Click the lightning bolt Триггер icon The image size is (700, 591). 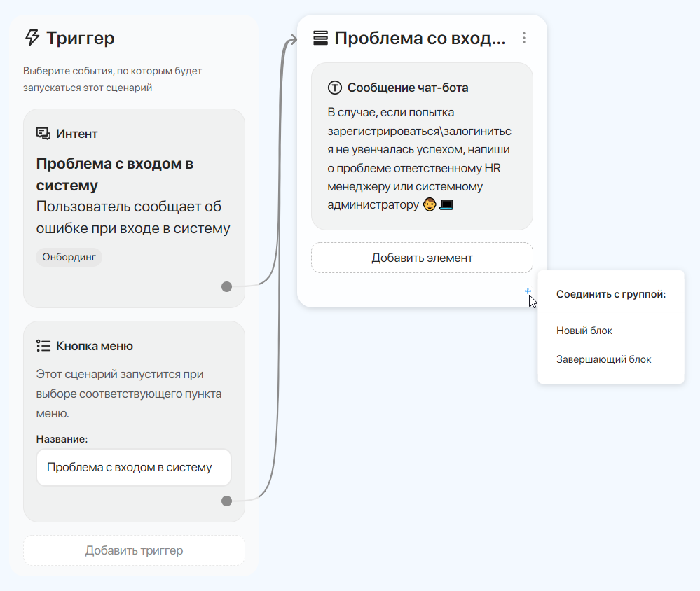[32, 38]
